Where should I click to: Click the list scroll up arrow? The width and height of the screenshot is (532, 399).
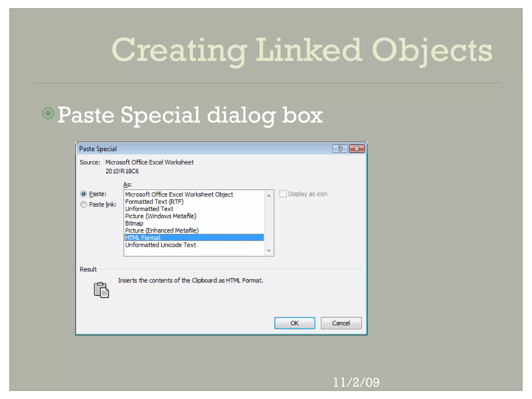pyautogui.click(x=269, y=195)
